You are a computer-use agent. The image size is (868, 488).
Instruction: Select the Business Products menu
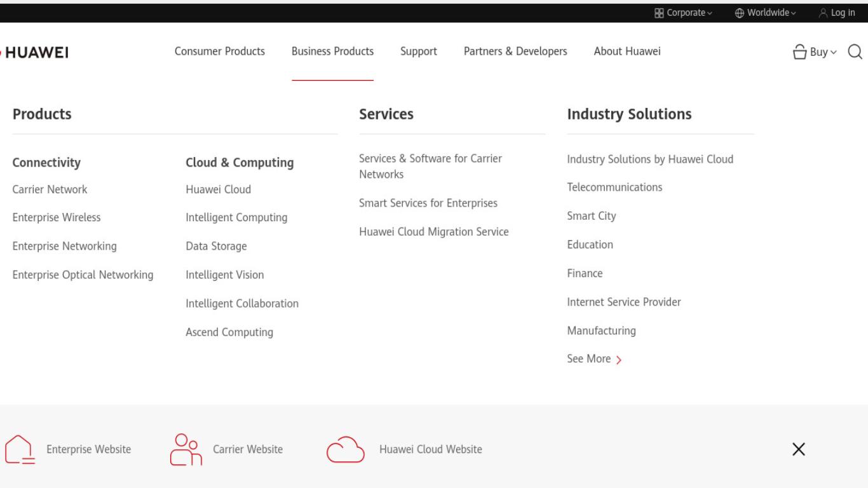coord(332,51)
